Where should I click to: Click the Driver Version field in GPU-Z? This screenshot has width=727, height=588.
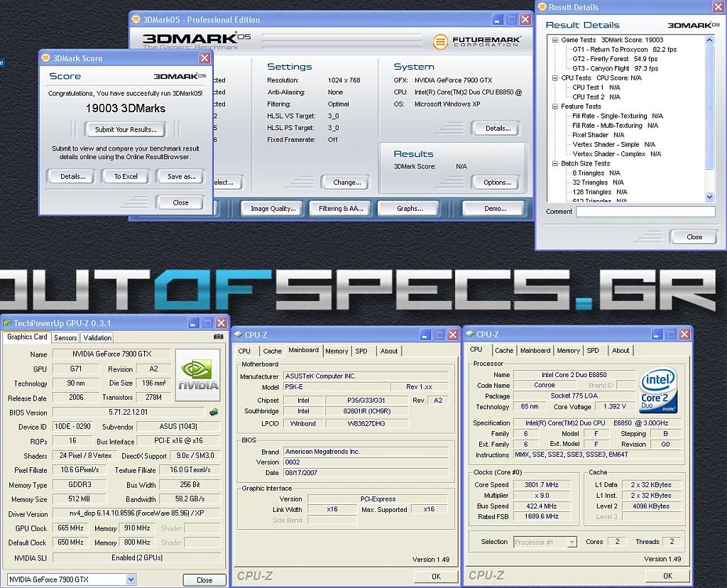pos(136,513)
